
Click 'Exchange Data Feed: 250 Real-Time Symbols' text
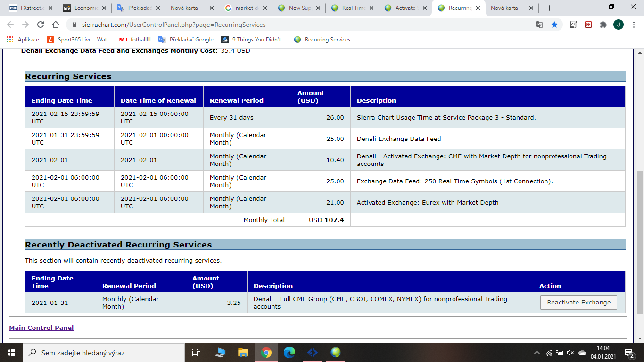455,181
